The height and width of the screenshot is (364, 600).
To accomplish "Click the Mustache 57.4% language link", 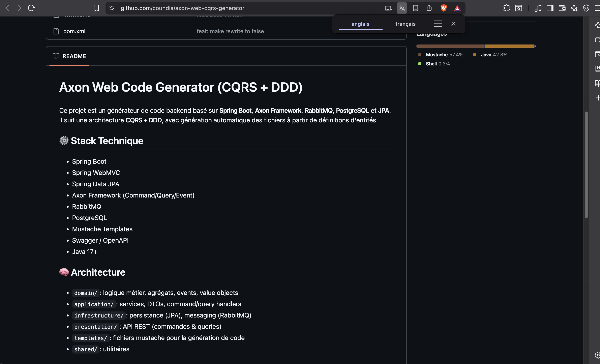I will 444,55.
